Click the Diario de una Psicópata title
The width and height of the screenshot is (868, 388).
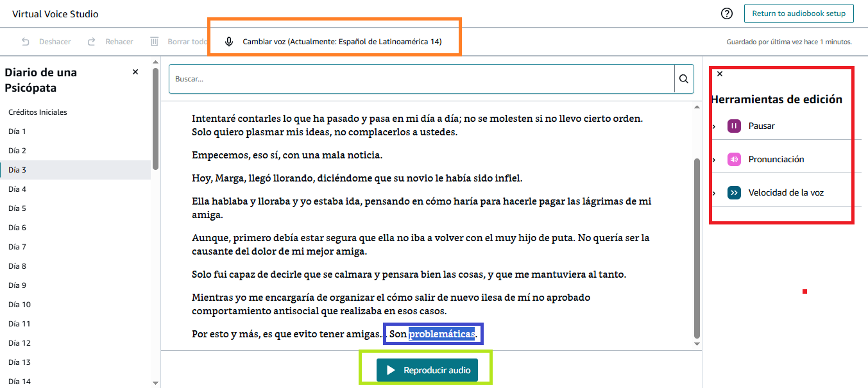tap(40, 80)
